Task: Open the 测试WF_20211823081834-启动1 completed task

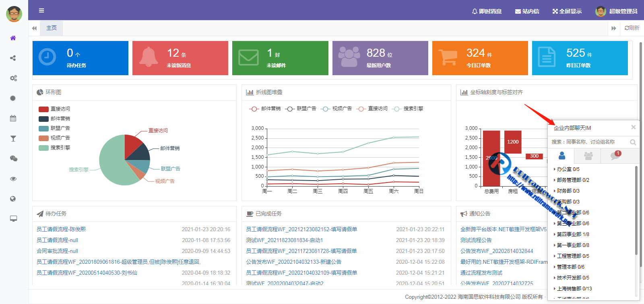Action: (x=285, y=240)
